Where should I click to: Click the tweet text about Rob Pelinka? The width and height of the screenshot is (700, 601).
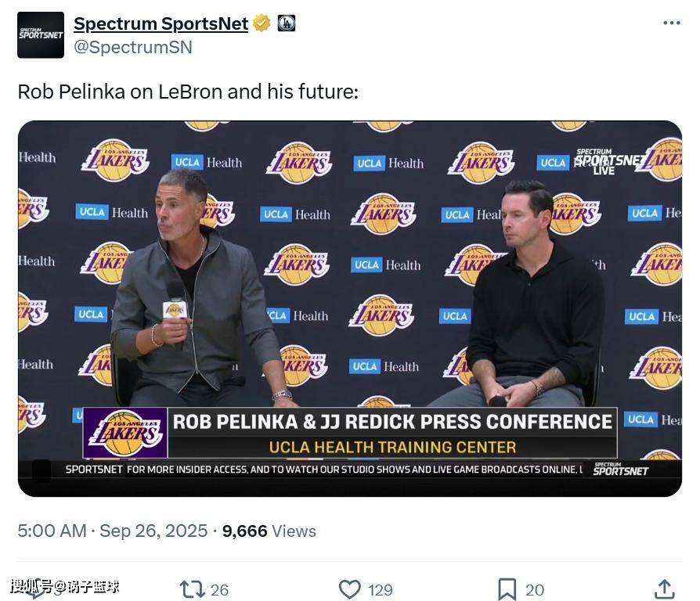click(188, 92)
